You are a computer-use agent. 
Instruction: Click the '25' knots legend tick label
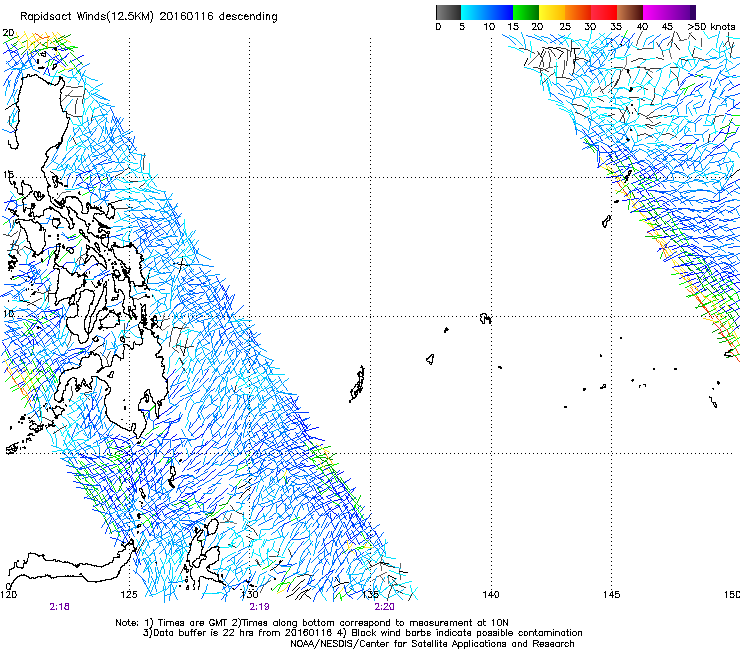[565, 27]
